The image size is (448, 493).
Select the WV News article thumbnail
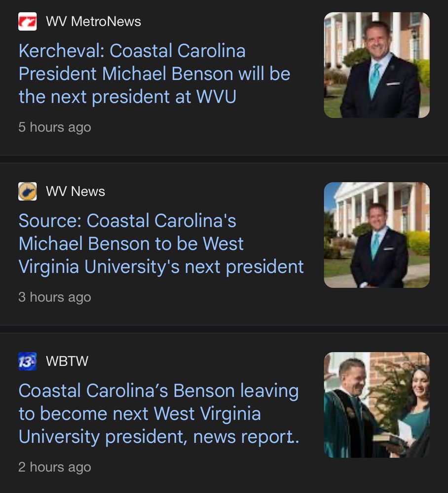(376, 235)
